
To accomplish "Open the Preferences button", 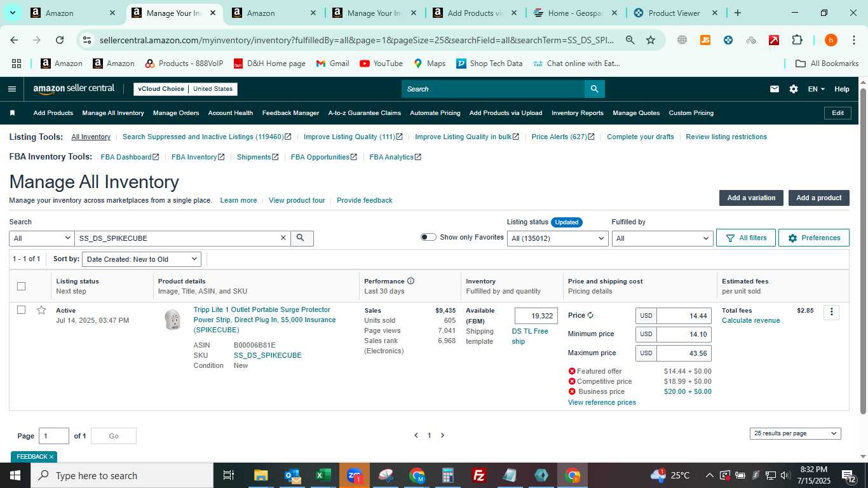I will point(814,238).
